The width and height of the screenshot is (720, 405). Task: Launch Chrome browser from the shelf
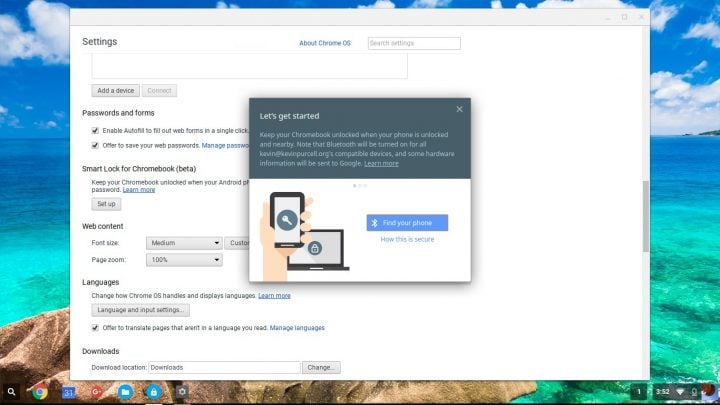[40, 392]
